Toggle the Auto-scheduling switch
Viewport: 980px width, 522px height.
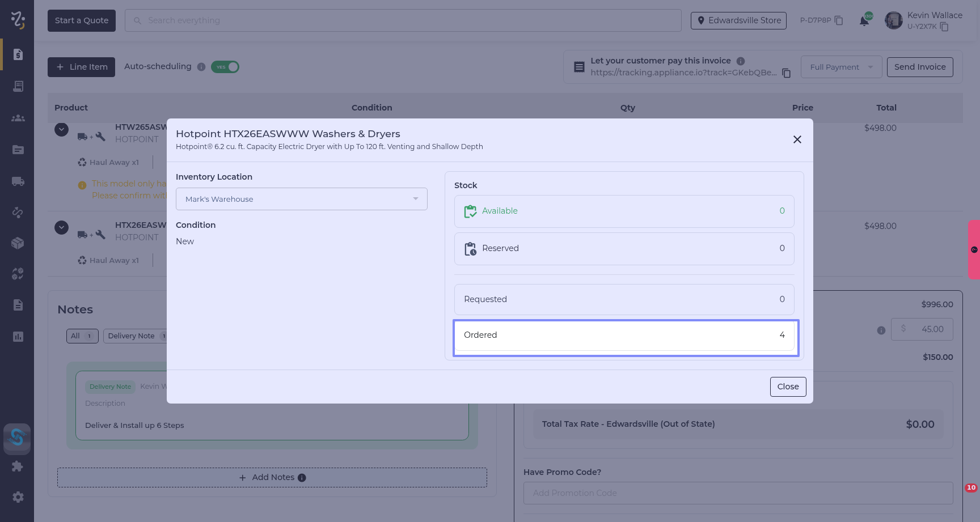click(225, 67)
